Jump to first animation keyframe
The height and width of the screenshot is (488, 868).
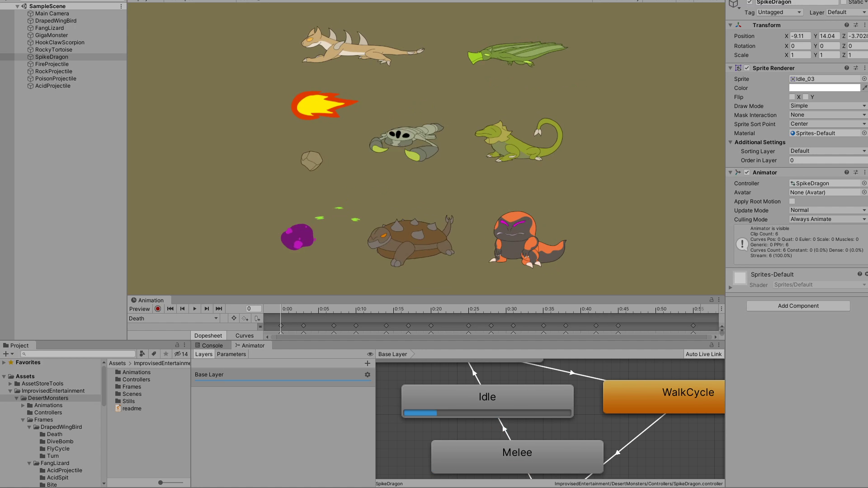(x=170, y=309)
